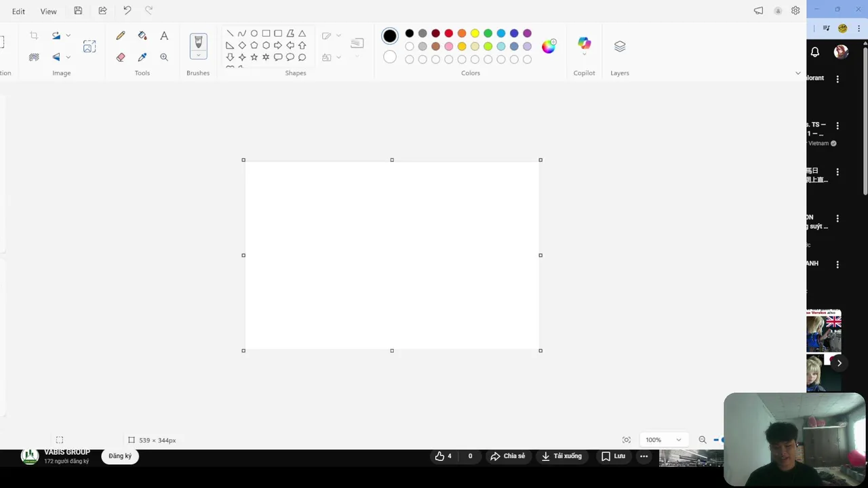This screenshot has height=488, width=868.
Task: Choose the Line shape
Action: tap(230, 33)
